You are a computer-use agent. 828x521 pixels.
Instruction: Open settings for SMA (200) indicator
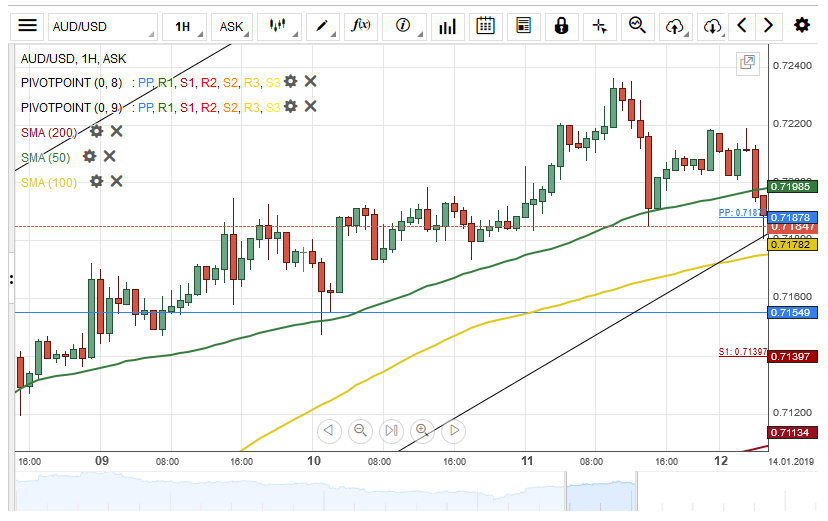pos(97,131)
